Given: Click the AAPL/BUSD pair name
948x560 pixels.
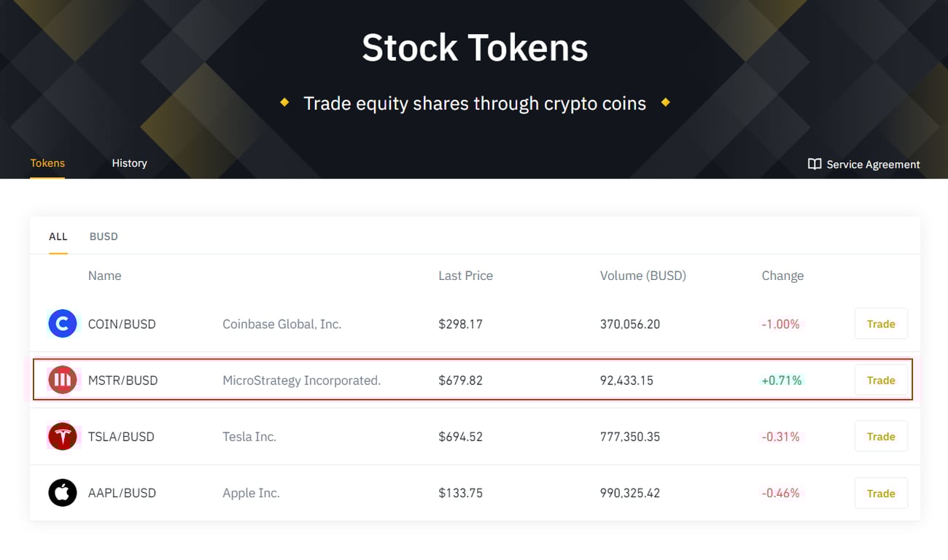Looking at the screenshot, I should (122, 493).
